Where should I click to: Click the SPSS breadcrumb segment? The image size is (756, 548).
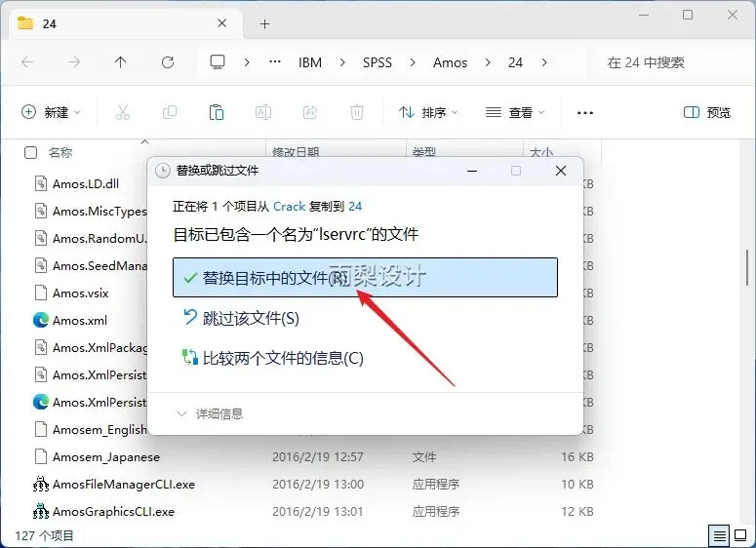point(378,62)
